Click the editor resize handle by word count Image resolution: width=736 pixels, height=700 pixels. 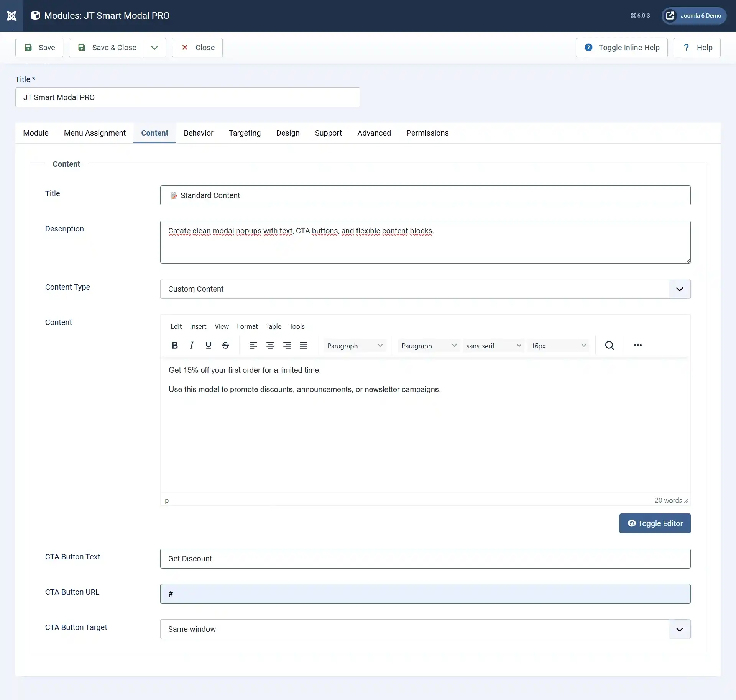pos(686,501)
